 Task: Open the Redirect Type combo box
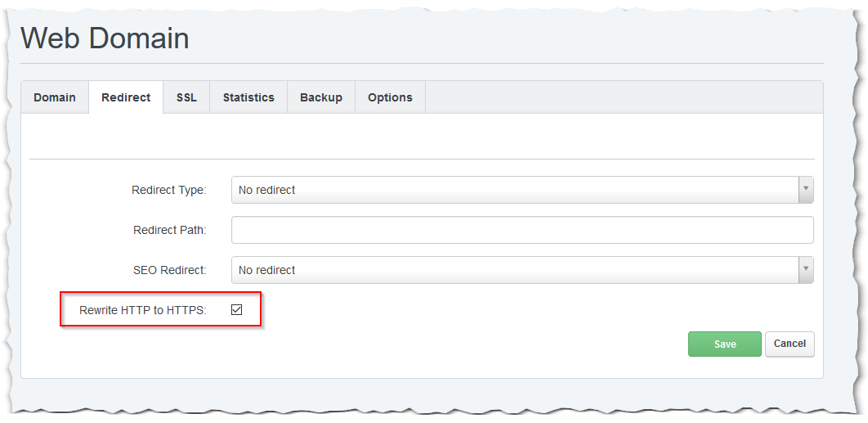click(x=515, y=190)
